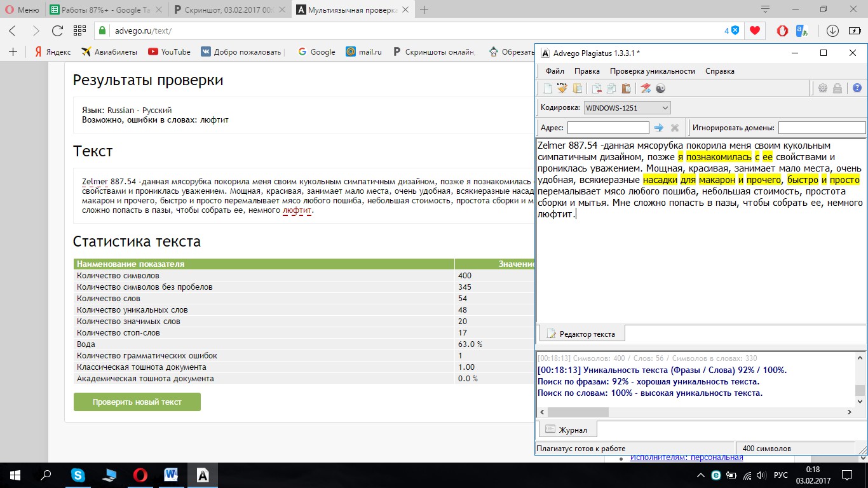Screen dimensions: 868x488
Task: Open the VK Добро пожаловать bookmark
Action: click(243, 51)
